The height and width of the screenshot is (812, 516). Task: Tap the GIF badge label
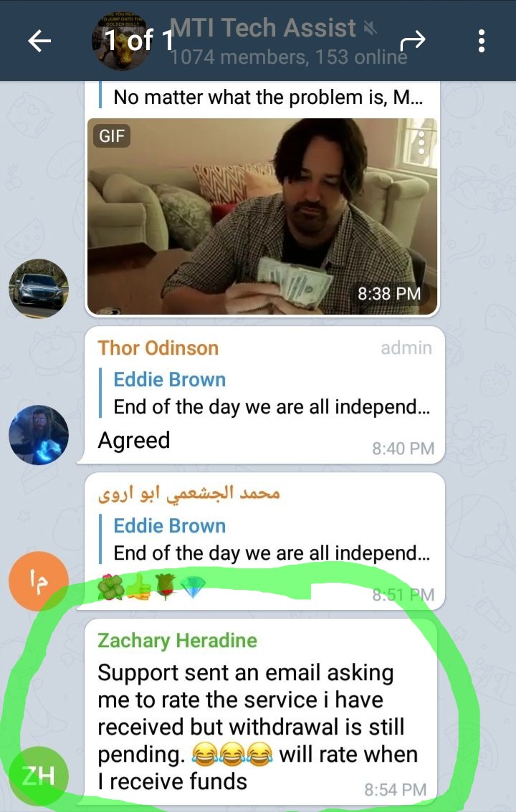pos(112,135)
